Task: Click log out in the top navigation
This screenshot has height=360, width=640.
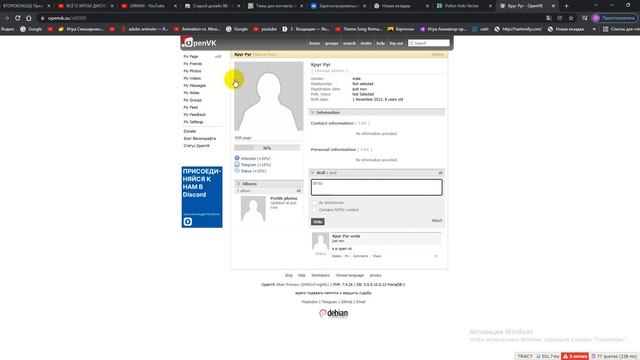Action: [396, 43]
